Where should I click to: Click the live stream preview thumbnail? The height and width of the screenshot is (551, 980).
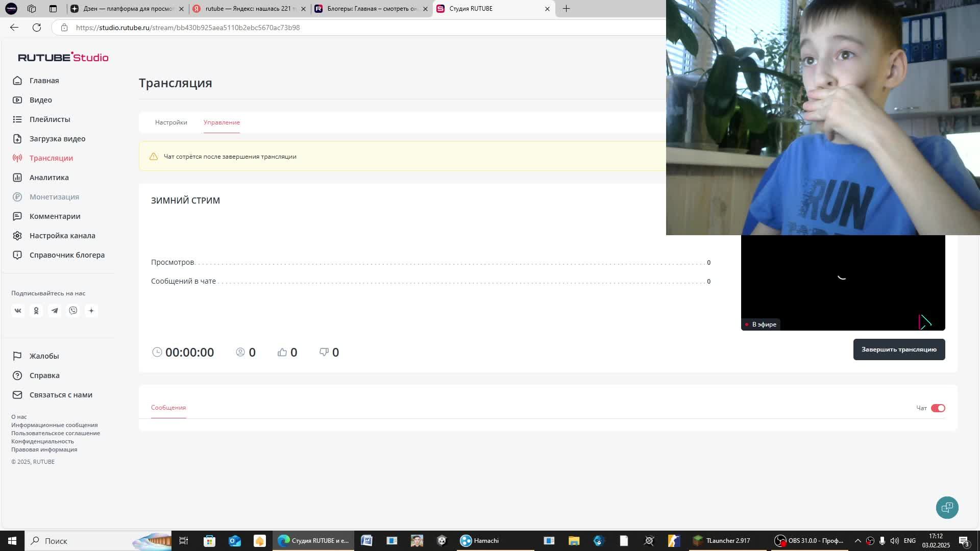pyautogui.click(x=842, y=283)
